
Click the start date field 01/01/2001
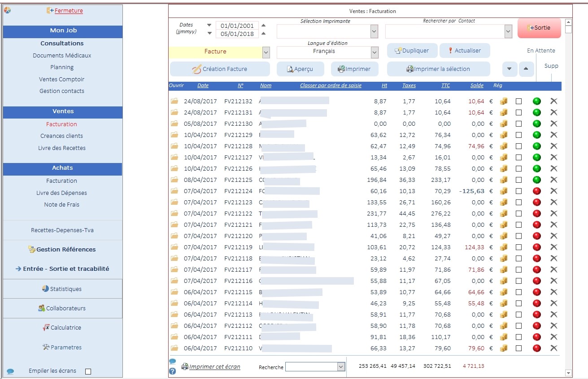pyautogui.click(x=237, y=26)
